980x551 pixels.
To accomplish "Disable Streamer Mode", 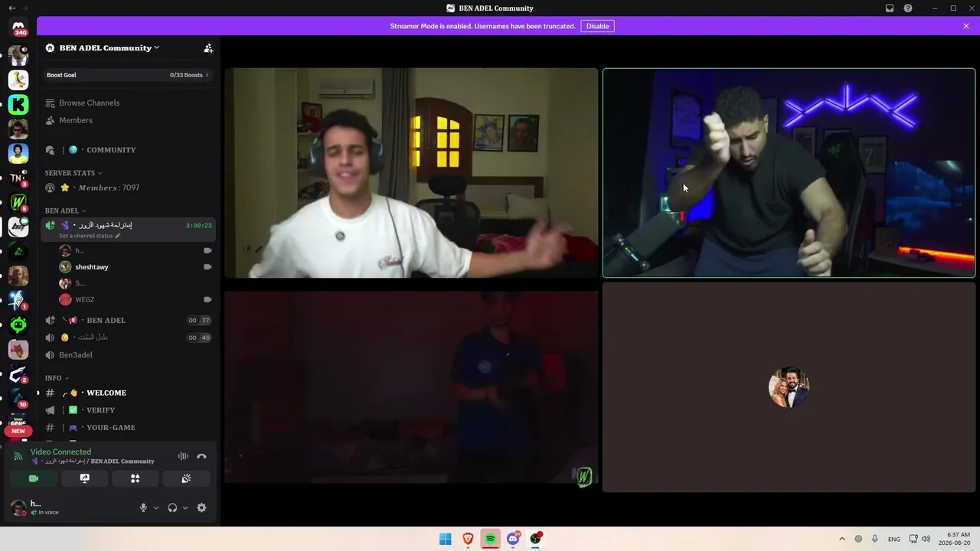I will (x=597, y=26).
